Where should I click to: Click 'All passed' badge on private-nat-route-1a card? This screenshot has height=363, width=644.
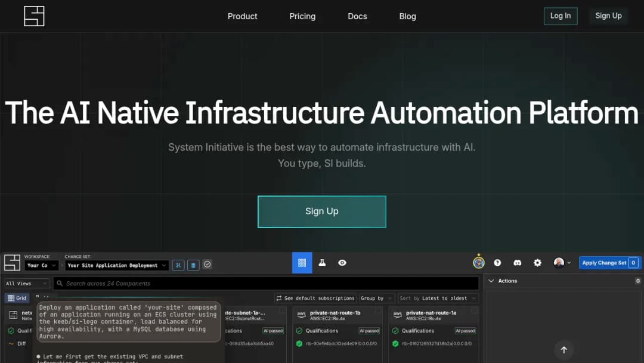click(465, 331)
